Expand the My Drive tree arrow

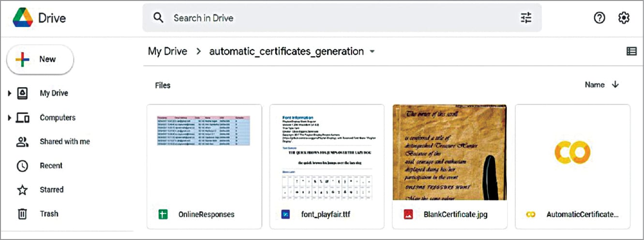9,93
